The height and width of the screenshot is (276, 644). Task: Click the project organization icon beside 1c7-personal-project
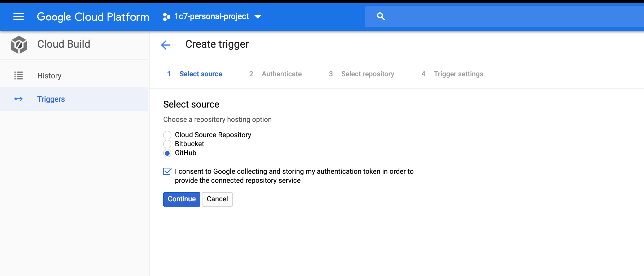click(166, 16)
